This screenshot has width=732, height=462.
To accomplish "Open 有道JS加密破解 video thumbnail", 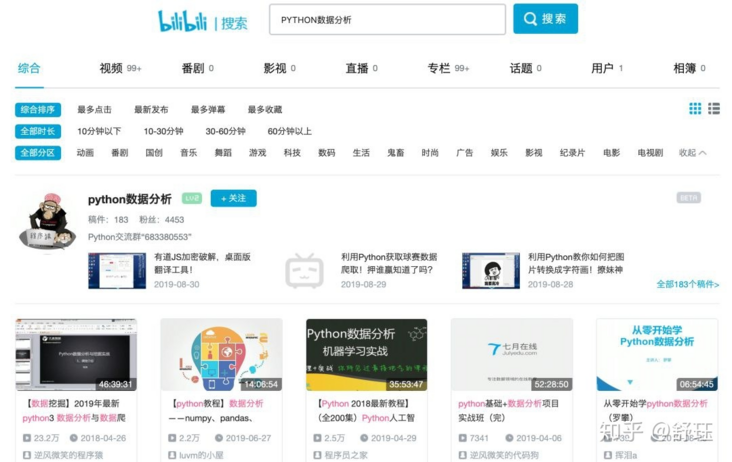I will coord(117,271).
